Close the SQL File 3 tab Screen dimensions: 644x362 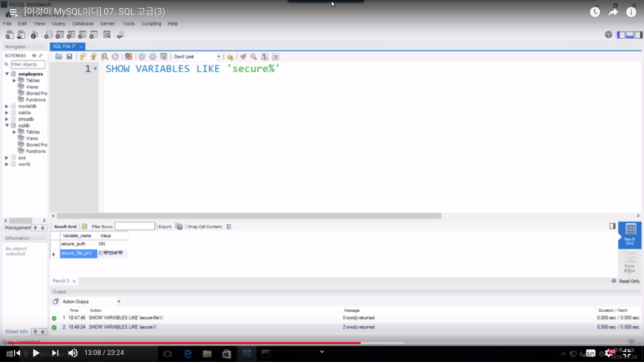pyautogui.click(x=81, y=47)
